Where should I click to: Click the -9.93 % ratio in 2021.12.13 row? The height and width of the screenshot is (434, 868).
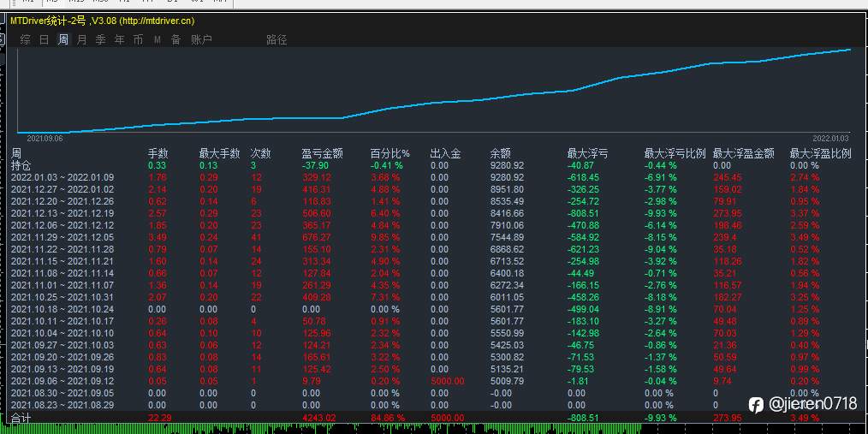click(660, 213)
